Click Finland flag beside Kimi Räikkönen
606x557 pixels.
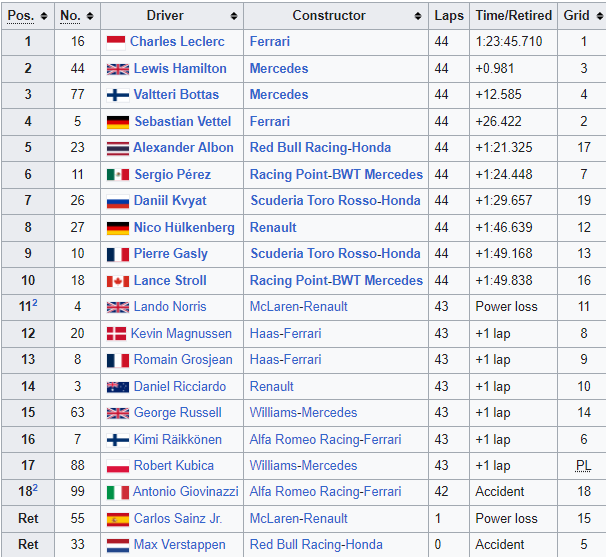pyautogui.click(x=118, y=440)
